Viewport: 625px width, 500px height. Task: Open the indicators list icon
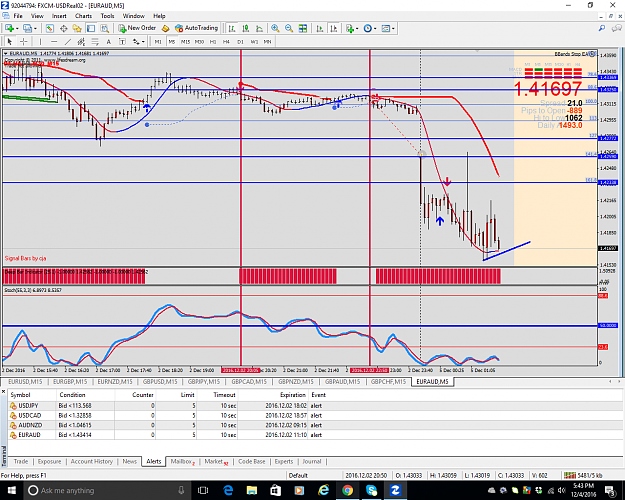click(x=350, y=28)
